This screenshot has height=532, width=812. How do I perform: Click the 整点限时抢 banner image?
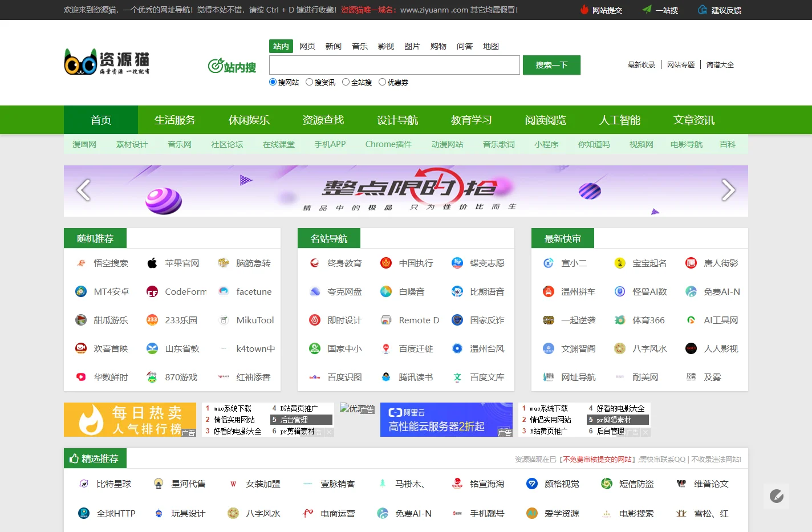(406, 191)
